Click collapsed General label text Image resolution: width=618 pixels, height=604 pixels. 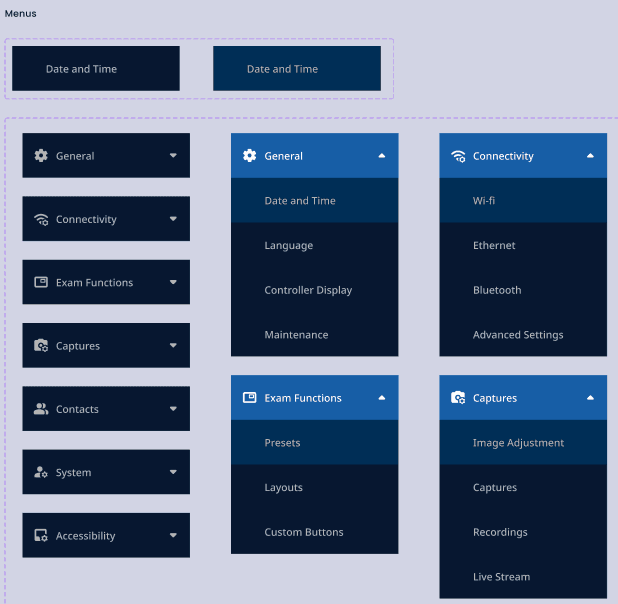tap(75, 156)
